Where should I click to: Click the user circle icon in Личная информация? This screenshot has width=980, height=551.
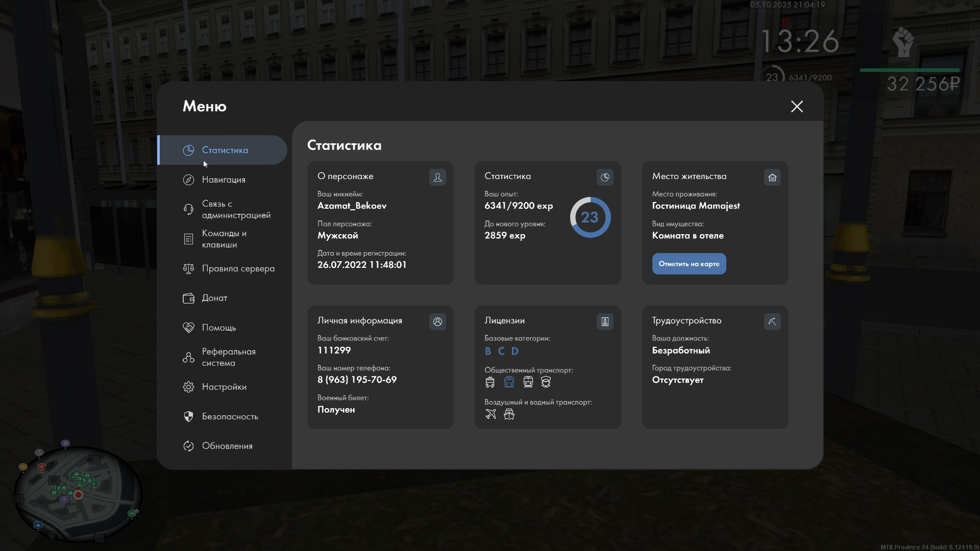[437, 322]
